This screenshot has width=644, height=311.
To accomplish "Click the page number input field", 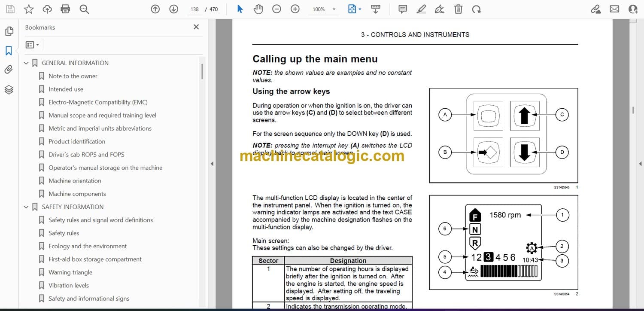I will click(x=194, y=9).
